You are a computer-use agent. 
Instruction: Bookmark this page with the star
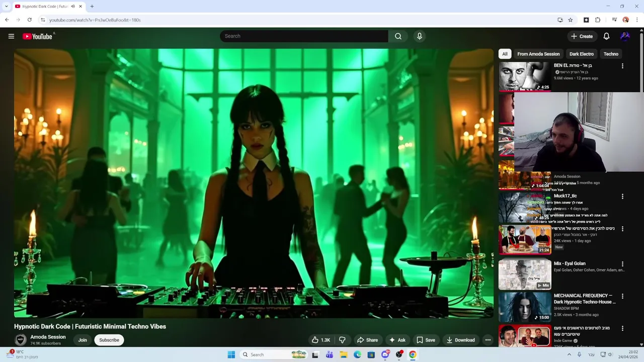(570, 20)
